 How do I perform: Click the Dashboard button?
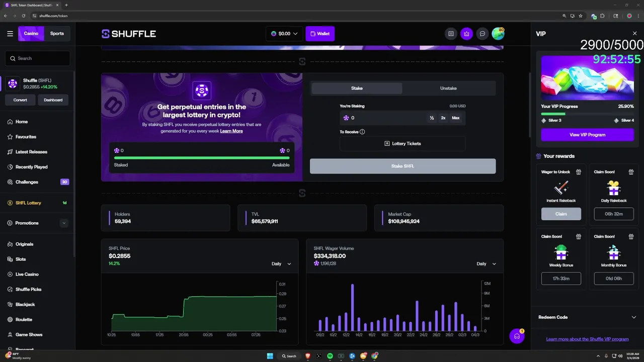click(53, 100)
